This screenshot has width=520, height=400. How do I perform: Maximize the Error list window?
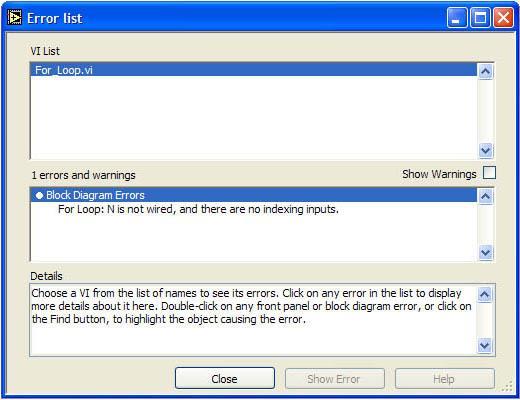coord(480,18)
